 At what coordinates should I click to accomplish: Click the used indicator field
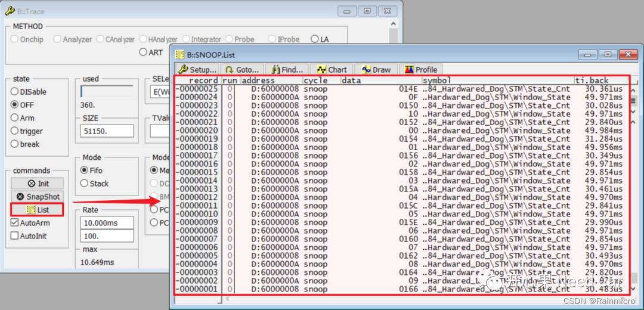[107, 92]
